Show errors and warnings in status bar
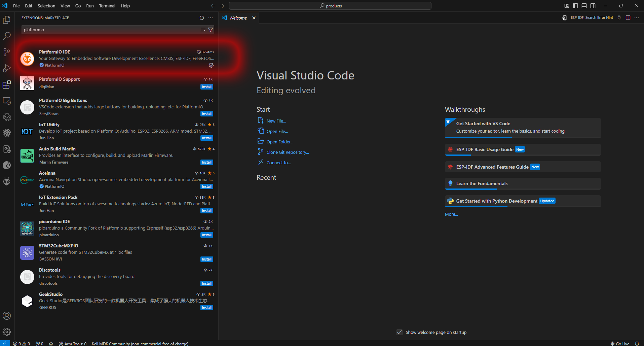644x346 pixels. [22, 344]
